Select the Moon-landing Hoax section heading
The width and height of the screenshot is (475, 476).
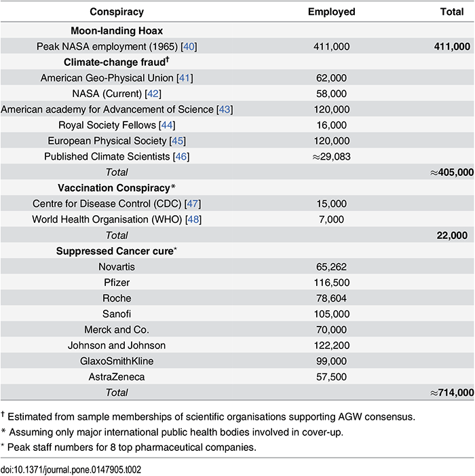(117, 31)
